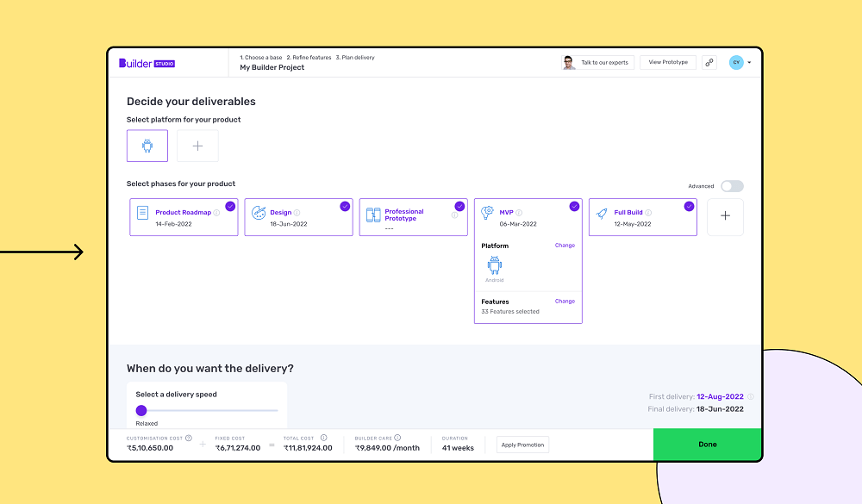The width and height of the screenshot is (862, 504).
Task: Open info icon next to Design
Action: tap(297, 213)
